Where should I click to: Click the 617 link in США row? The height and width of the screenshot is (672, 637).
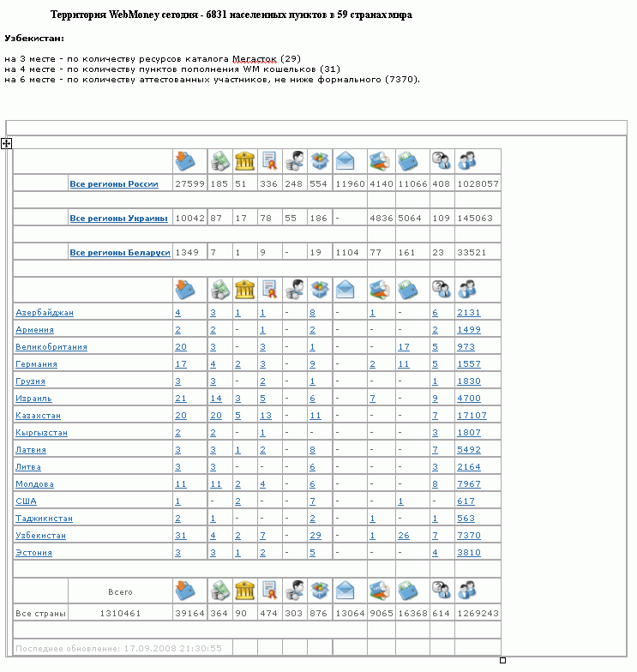(x=466, y=501)
